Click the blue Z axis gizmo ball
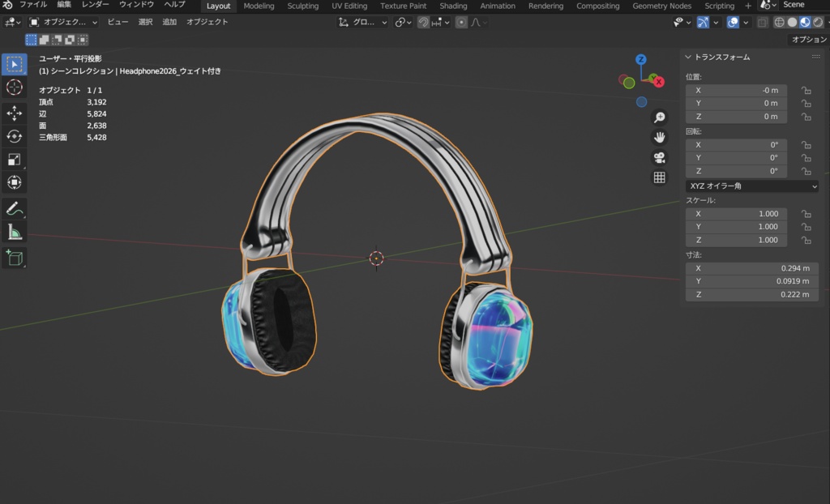 click(640, 59)
